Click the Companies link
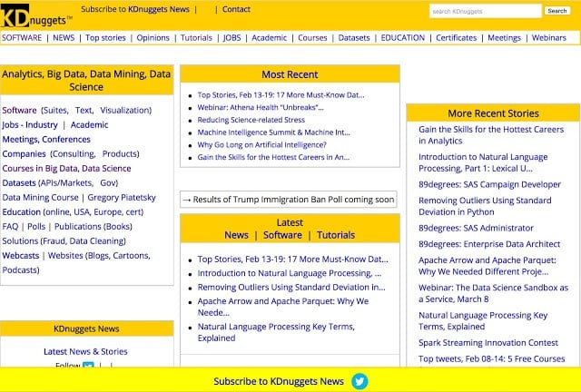The width and height of the screenshot is (581, 392). point(25,153)
